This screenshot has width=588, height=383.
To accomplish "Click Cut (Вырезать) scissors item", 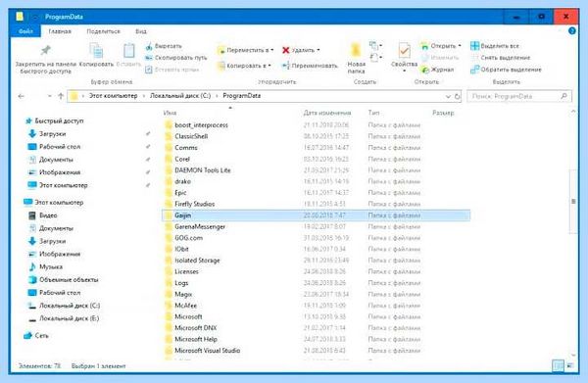I will coord(163,46).
